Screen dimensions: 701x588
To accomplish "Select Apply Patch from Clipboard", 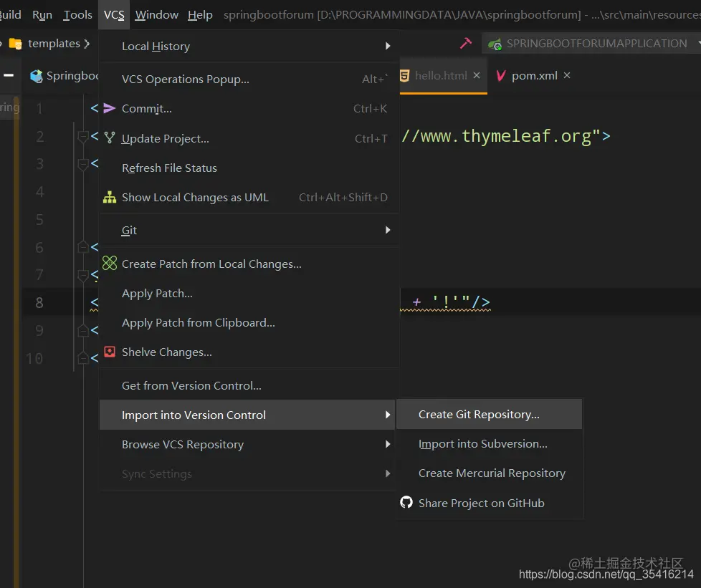I will 247,323.
